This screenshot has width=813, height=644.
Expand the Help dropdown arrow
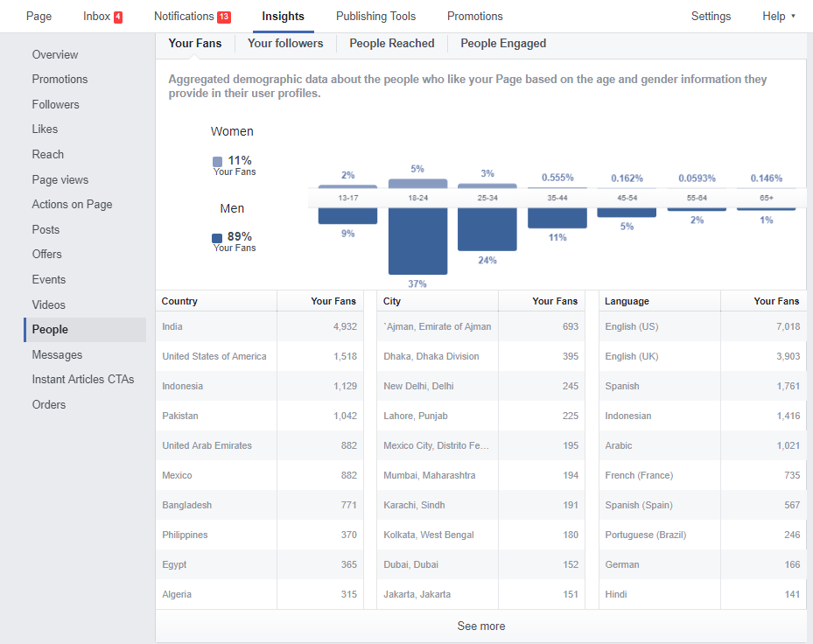793,17
